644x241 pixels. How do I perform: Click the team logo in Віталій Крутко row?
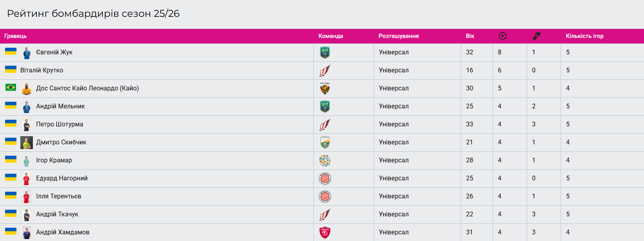(325, 70)
